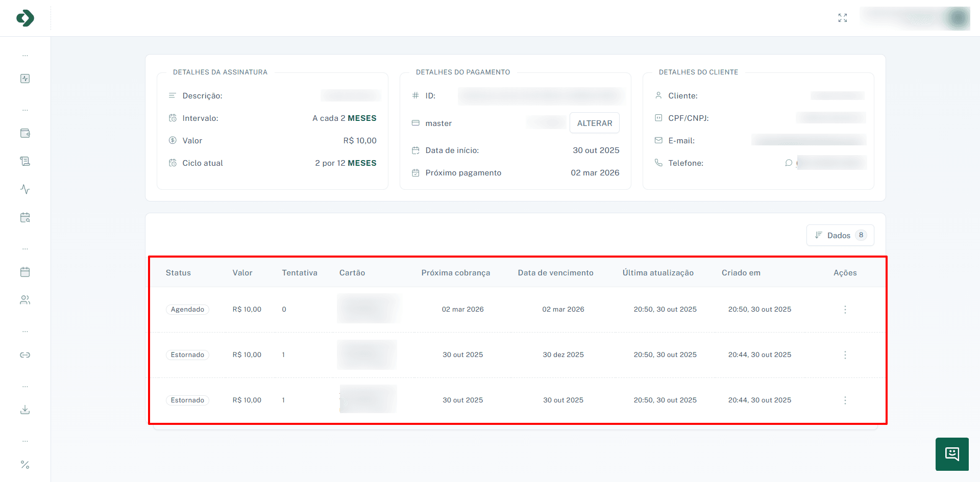The width and height of the screenshot is (980, 482).
Task: Open the blurred user profile menu at top right
Action: (x=916, y=18)
